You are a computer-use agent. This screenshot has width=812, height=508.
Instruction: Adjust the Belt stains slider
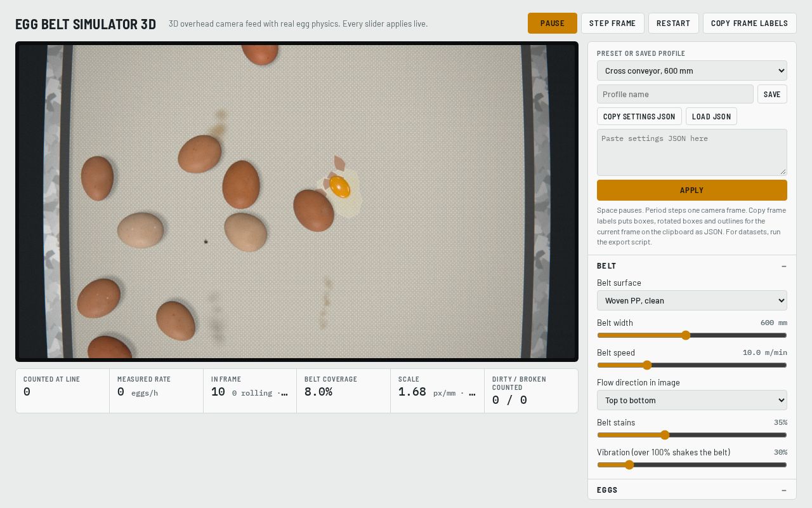click(692, 435)
